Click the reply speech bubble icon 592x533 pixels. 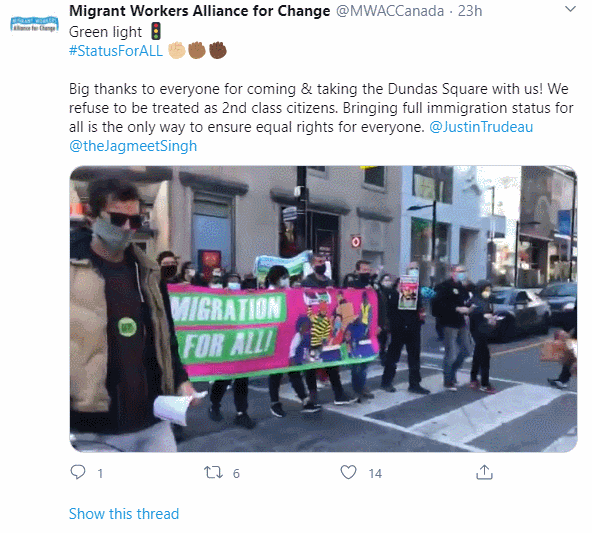tap(78, 472)
